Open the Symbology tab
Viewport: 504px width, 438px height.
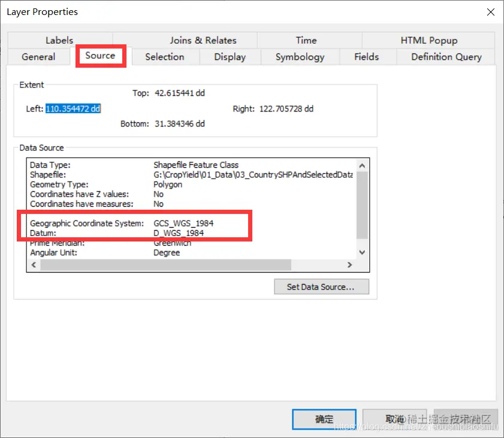(x=300, y=57)
